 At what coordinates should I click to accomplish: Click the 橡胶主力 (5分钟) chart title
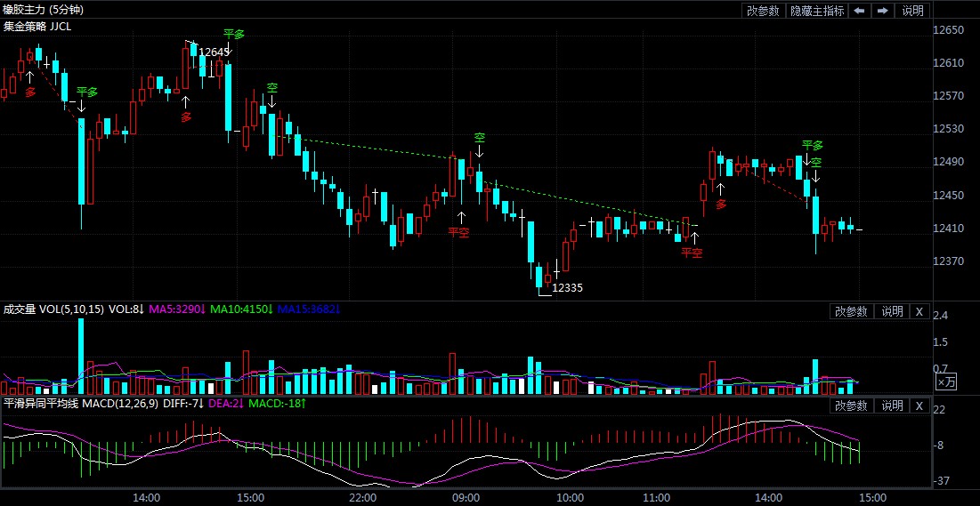[44, 10]
